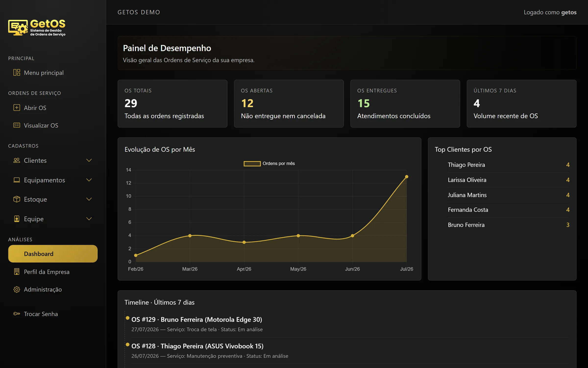Click Thiago Pereira in Top Clientes
The image size is (588, 368).
[x=509, y=165]
